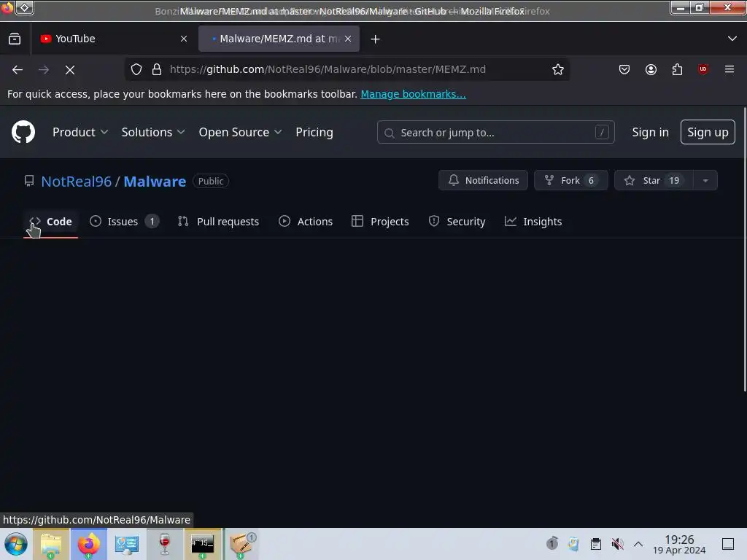
Task: Click the page vertical scrollbar
Action: pyautogui.click(x=744, y=250)
